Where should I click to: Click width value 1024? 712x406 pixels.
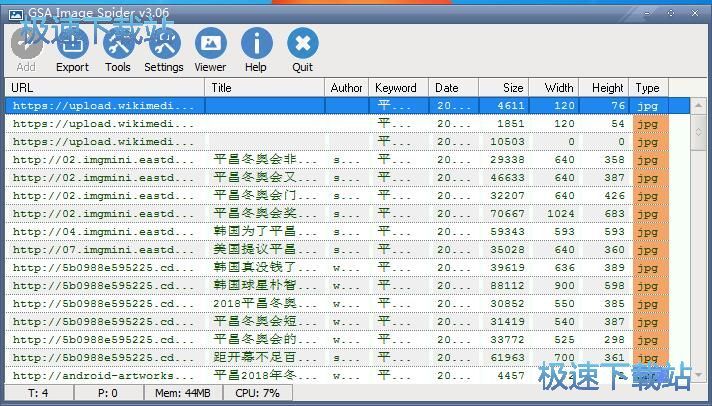561,214
